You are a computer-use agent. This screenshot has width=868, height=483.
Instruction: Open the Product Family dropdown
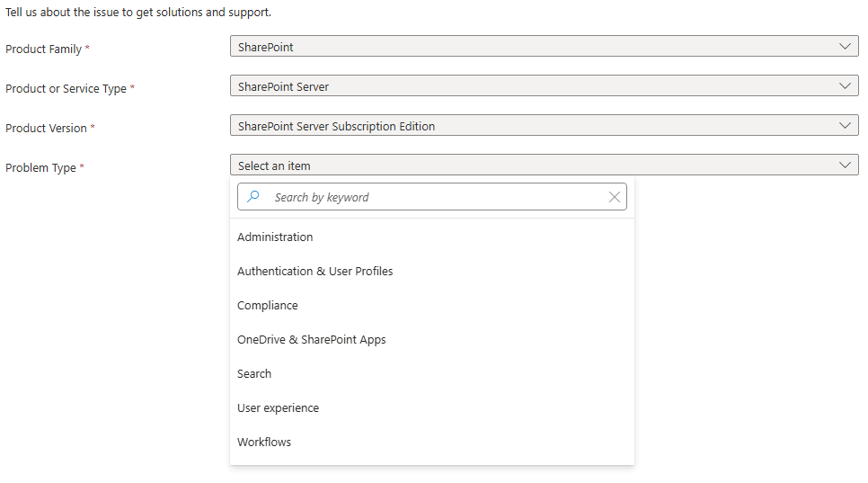click(545, 47)
